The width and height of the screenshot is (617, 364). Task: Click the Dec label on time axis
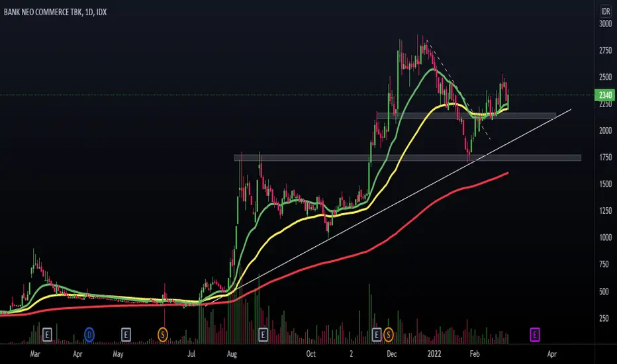tap(391, 354)
